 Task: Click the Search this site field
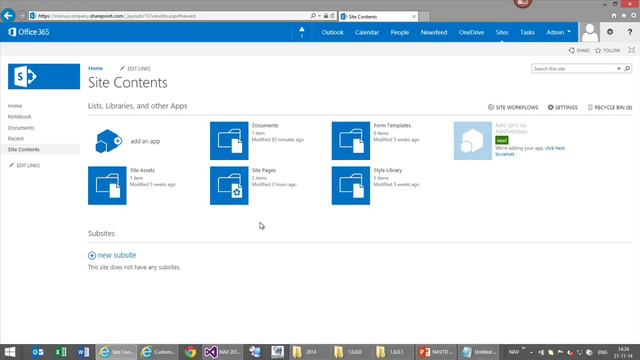click(x=574, y=69)
